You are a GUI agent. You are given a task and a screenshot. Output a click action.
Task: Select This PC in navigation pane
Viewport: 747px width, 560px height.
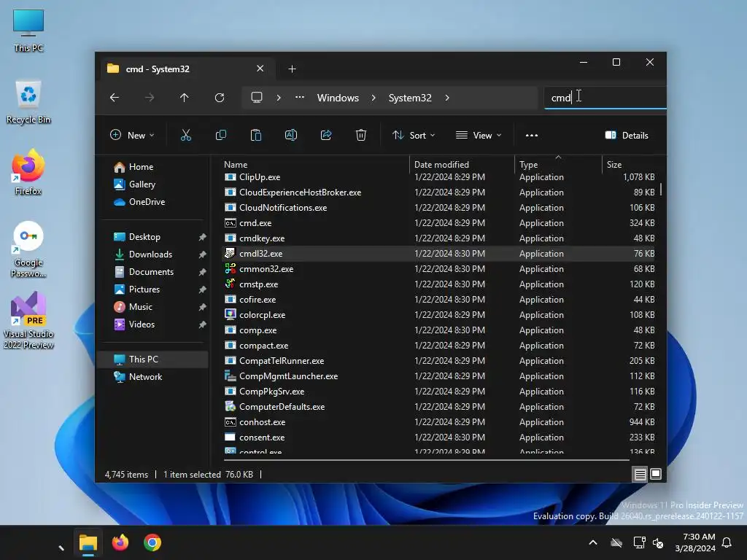point(153,359)
